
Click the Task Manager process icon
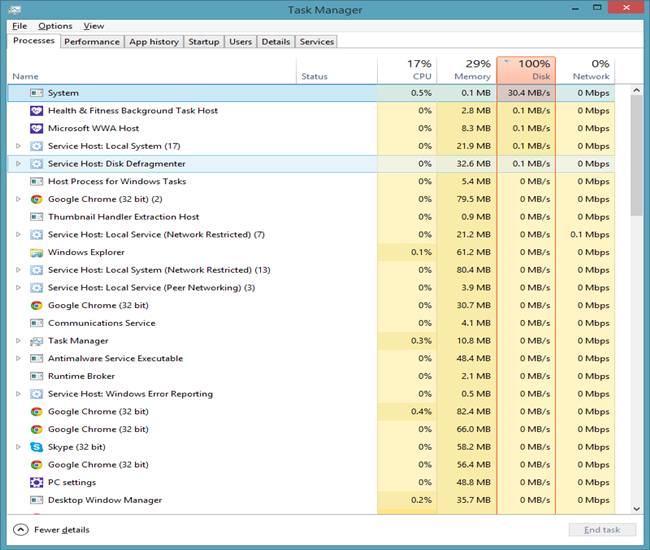point(36,341)
